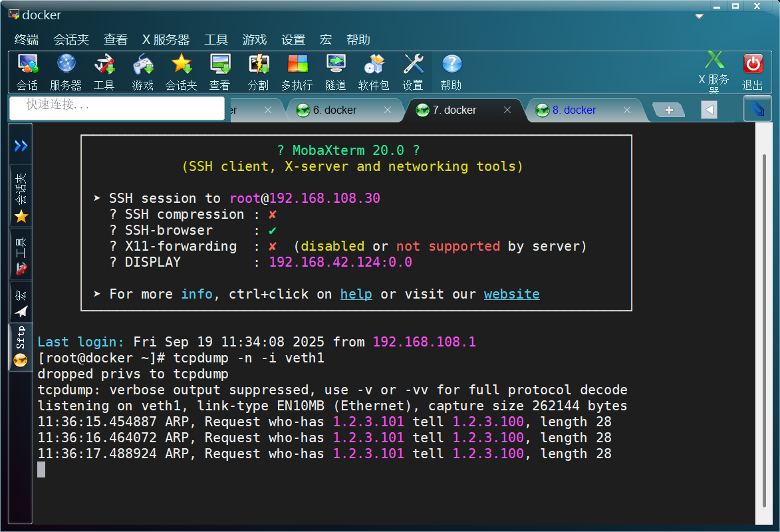The width and height of the screenshot is (780, 532).
Task: Open the 宏 (Macros) sidebar tab
Action: click(x=21, y=303)
